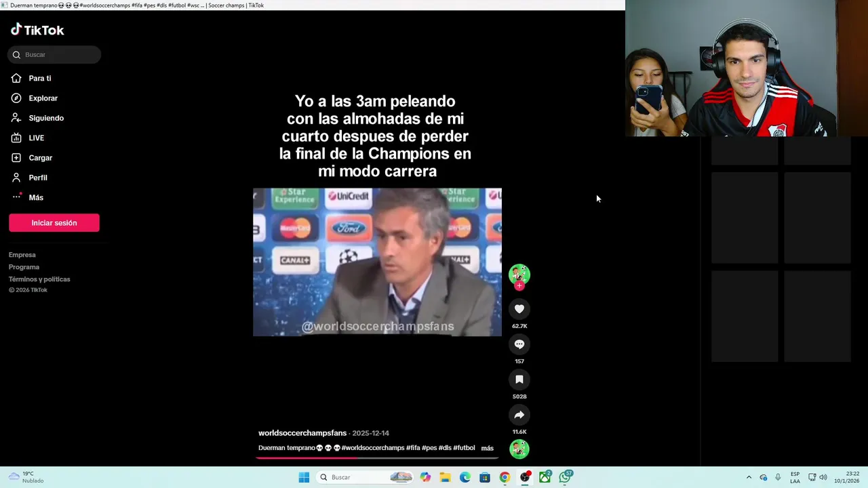Like the video with the heart icon
The height and width of the screenshot is (488, 868).
519,309
